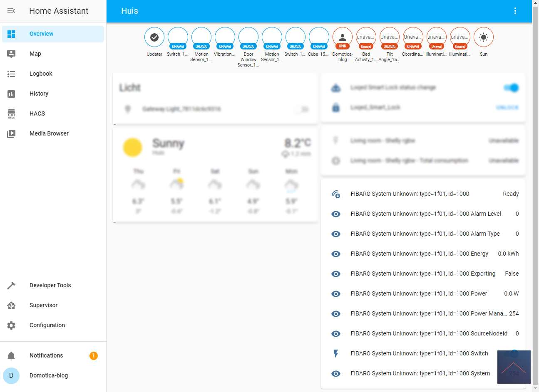Open the three-dot overflow menu
This screenshot has width=539, height=392.
point(515,11)
